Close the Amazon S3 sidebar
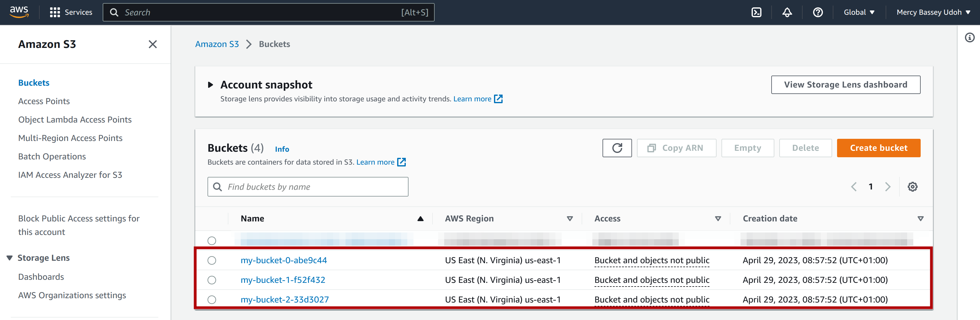 [152, 45]
